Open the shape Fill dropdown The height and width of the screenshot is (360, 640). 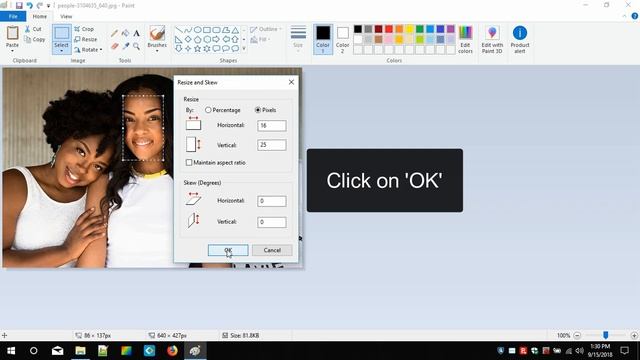[260, 40]
